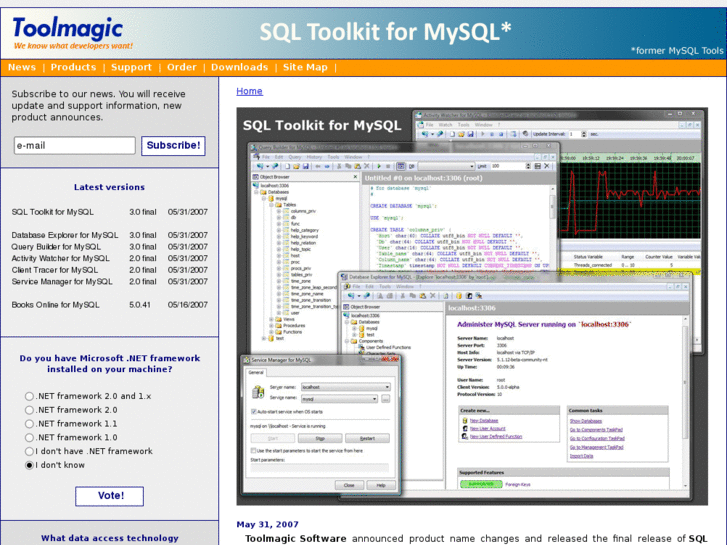Open the Products menu item
The height and width of the screenshot is (545, 727).
click(x=73, y=67)
